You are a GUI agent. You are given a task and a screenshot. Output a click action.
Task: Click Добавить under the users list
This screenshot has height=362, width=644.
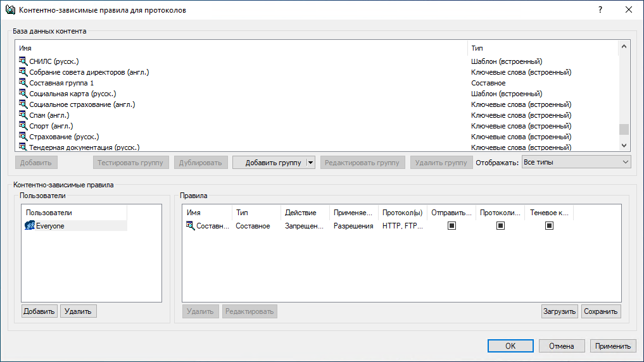pyautogui.click(x=39, y=311)
